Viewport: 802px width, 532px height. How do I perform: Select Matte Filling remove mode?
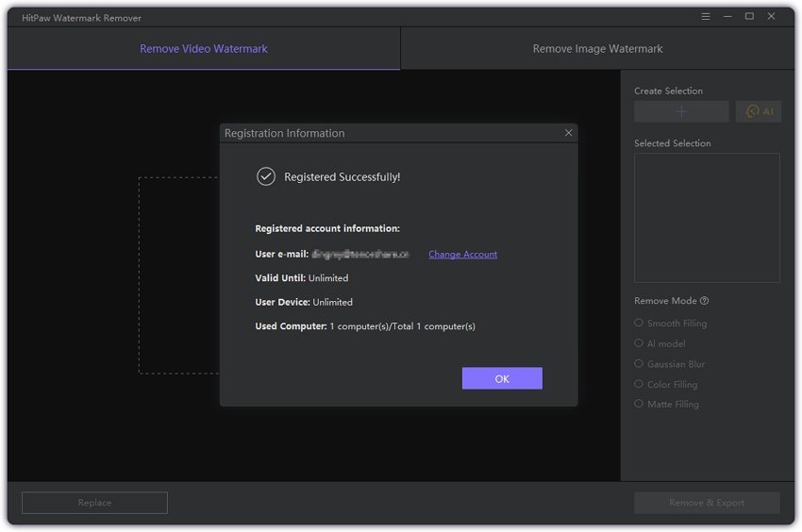pos(666,404)
